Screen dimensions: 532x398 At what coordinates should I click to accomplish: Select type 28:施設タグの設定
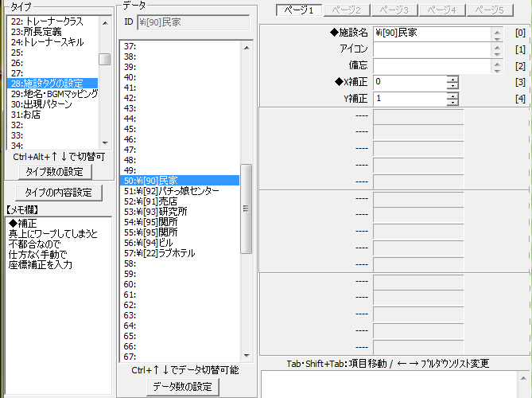point(52,84)
